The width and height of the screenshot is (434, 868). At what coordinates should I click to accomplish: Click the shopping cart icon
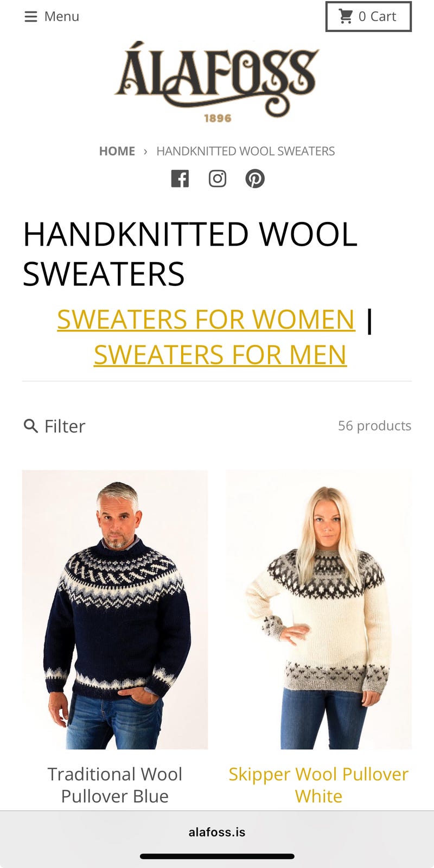[346, 16]
